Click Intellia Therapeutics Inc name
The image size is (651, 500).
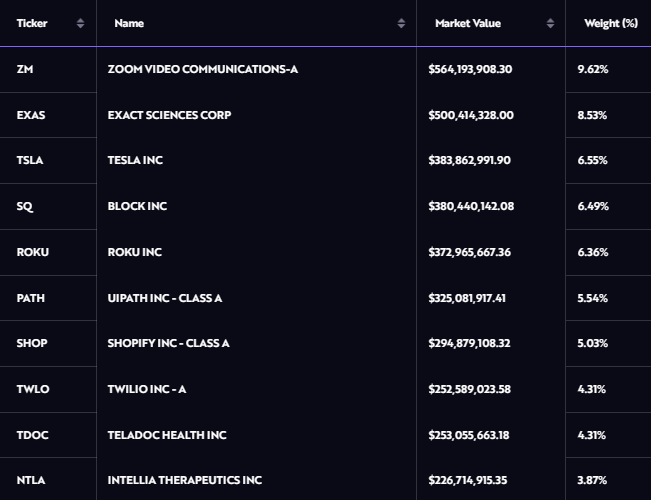click(x=184, y=480)
